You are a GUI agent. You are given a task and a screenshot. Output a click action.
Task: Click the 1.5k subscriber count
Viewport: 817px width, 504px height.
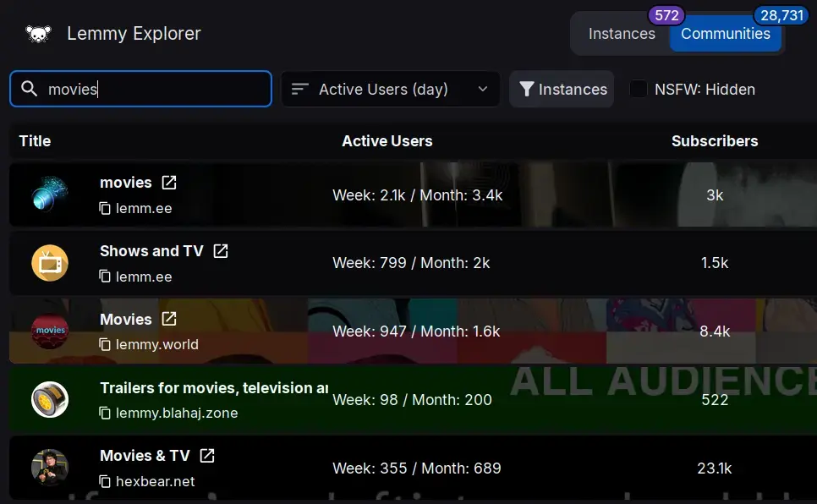click(x=715, y=263)
